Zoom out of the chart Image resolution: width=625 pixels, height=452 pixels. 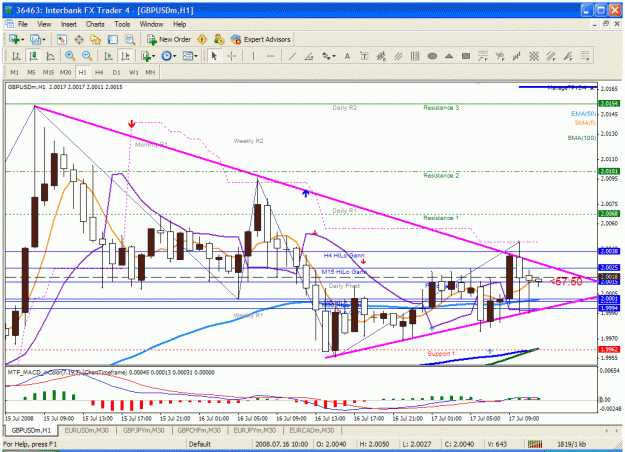87,56
